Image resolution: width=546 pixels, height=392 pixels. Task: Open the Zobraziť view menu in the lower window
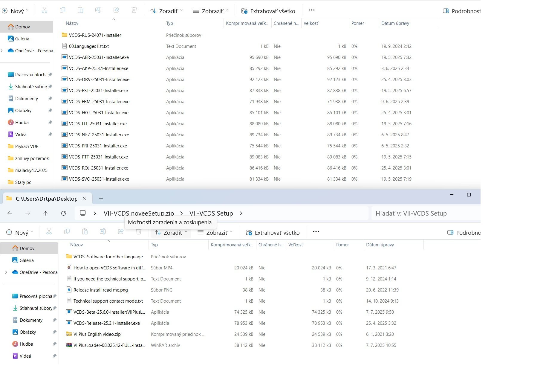click(x=215, y=233)
